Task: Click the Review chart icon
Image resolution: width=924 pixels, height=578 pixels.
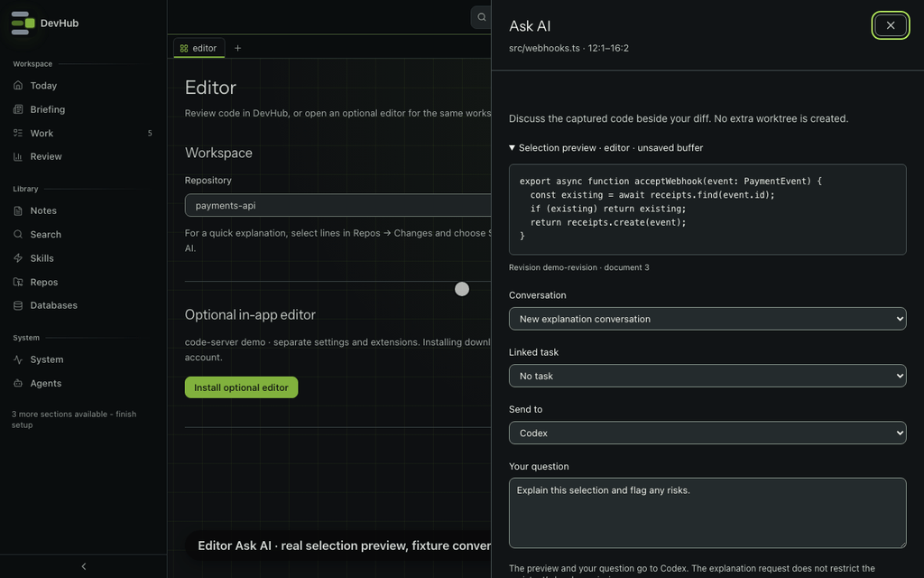Action: 18,156
